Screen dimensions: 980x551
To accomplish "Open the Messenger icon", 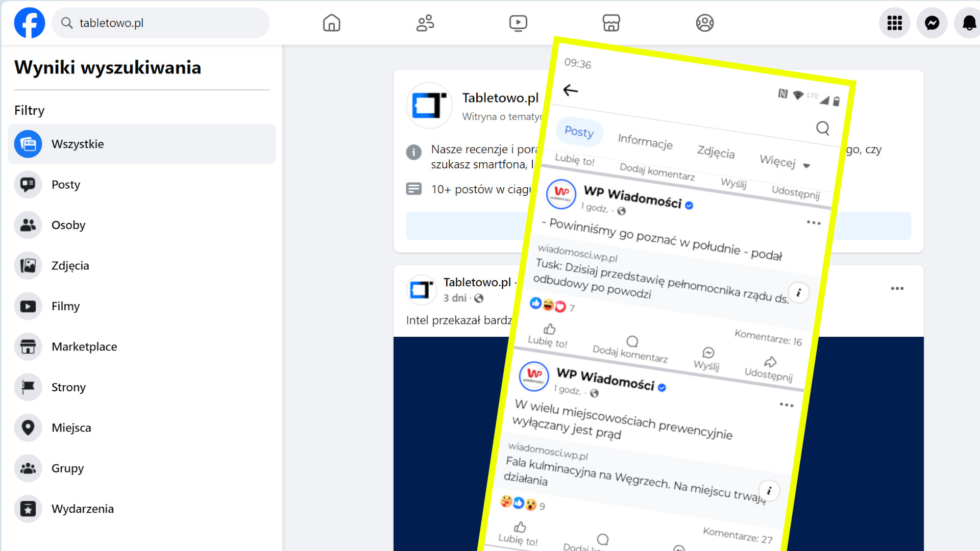I will click(x=932, y=23).
